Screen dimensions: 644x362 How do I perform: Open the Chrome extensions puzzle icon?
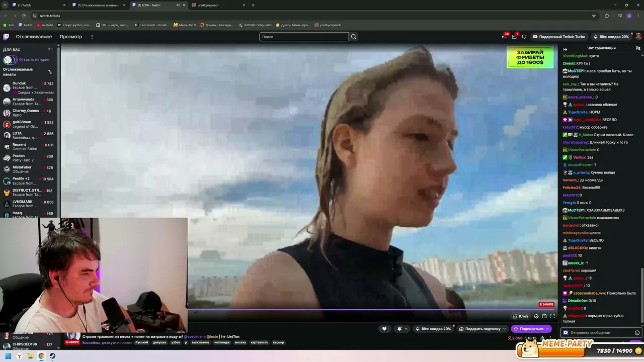click(x=606, y=16)
